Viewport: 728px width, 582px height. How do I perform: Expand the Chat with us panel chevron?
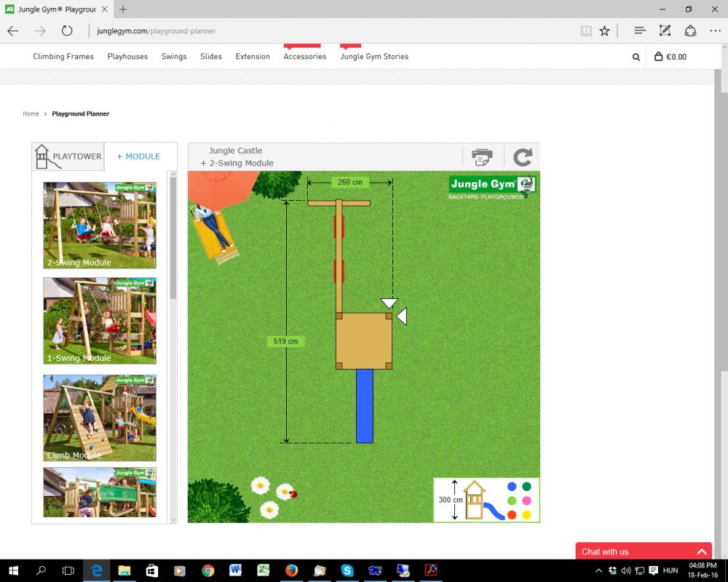[x=702, y=552]
